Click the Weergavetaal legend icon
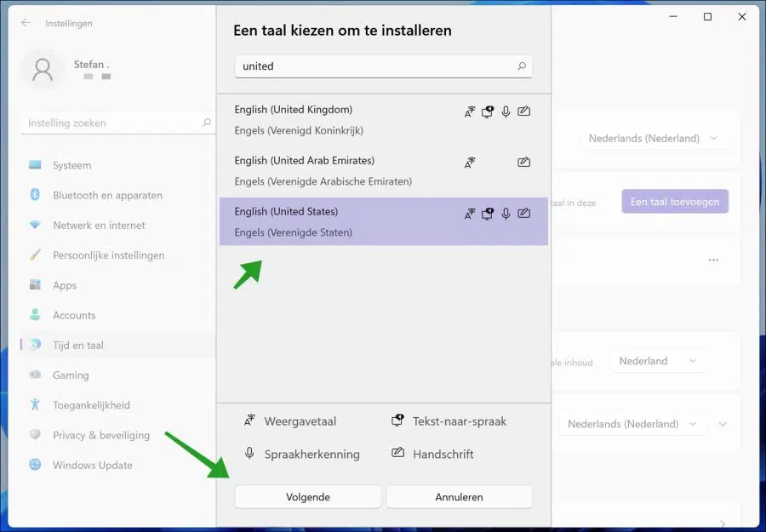The width and height of the screenshot is (766, 532). click(249, 420)
